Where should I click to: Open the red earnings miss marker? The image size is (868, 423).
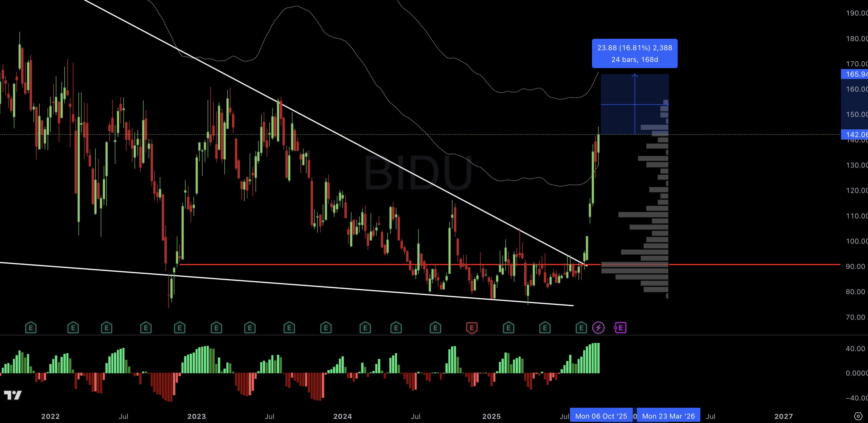tap(472, 327)
